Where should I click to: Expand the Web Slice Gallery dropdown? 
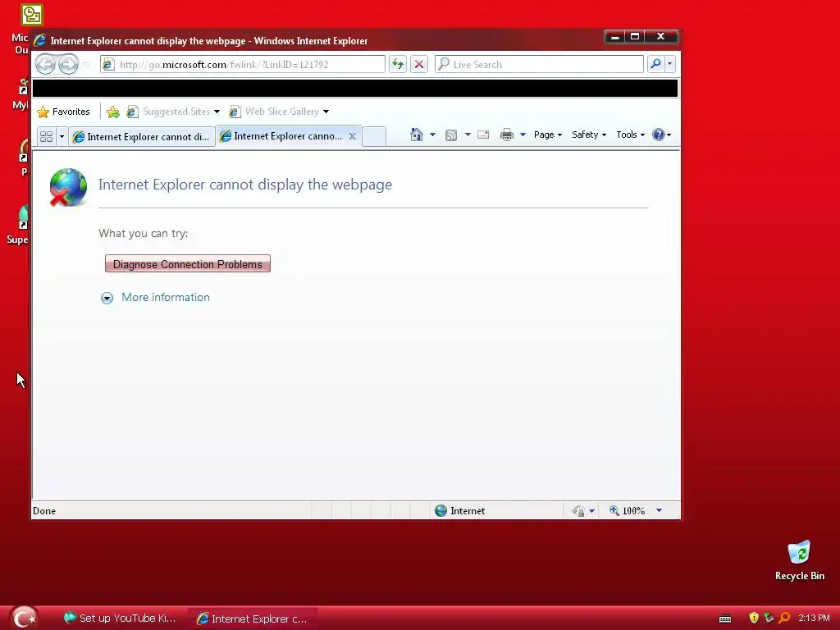[x=326, y=112]
